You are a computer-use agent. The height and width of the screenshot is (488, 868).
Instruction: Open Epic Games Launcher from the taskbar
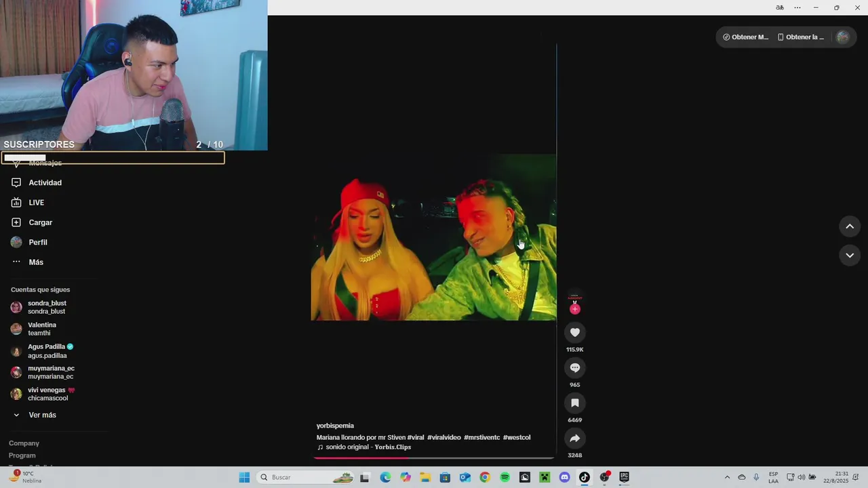click(x=624, y=477)
